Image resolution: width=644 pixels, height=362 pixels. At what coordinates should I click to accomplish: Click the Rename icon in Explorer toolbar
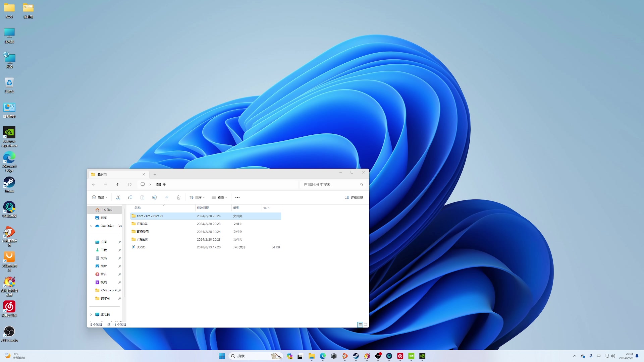(154, 197)
